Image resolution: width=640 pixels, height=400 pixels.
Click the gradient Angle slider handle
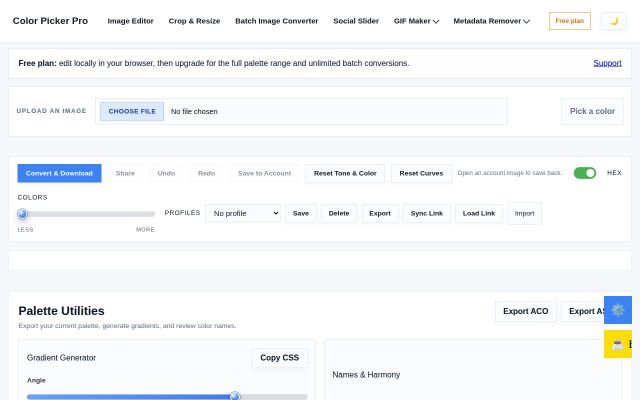[235, 396]
